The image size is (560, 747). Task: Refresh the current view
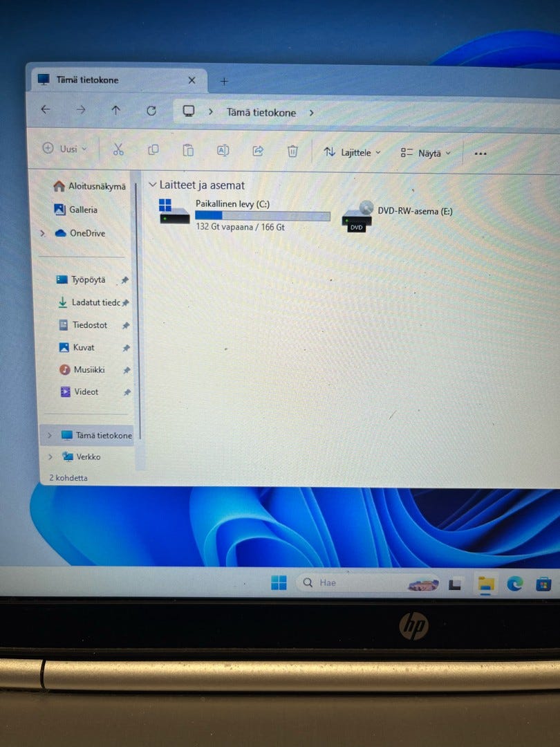click(x=151, y=111)
